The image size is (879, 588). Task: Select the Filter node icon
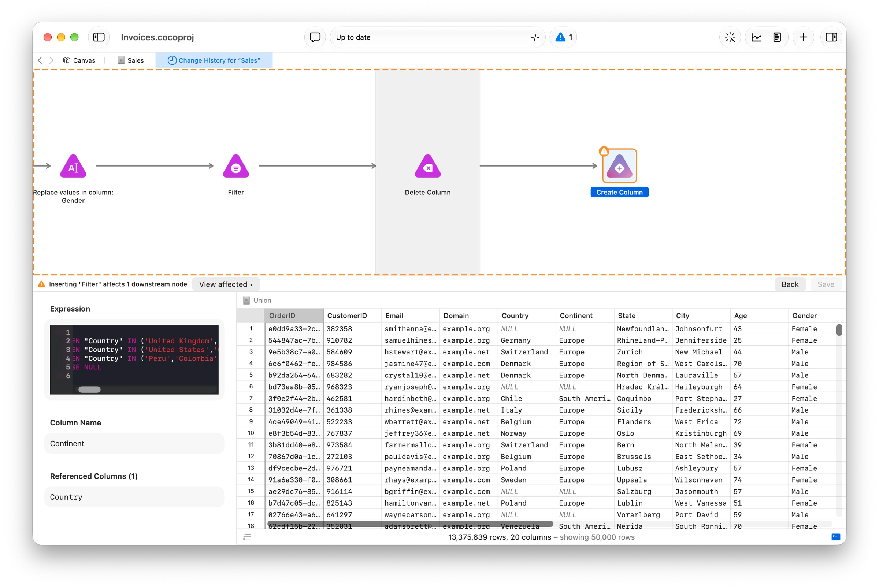(x=235, y=166)
